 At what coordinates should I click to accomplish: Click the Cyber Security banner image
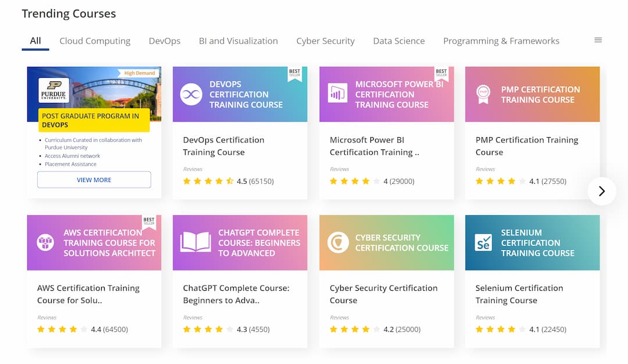tap(387, 242)
